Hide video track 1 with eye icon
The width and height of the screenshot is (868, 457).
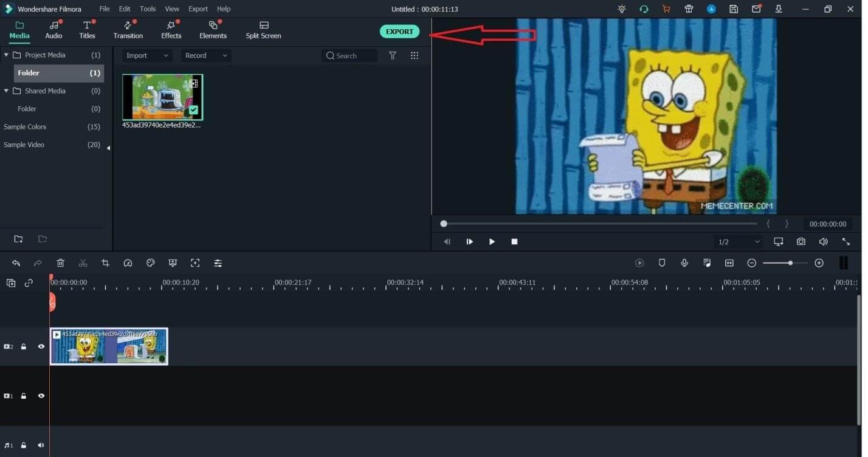pos(41,396)
